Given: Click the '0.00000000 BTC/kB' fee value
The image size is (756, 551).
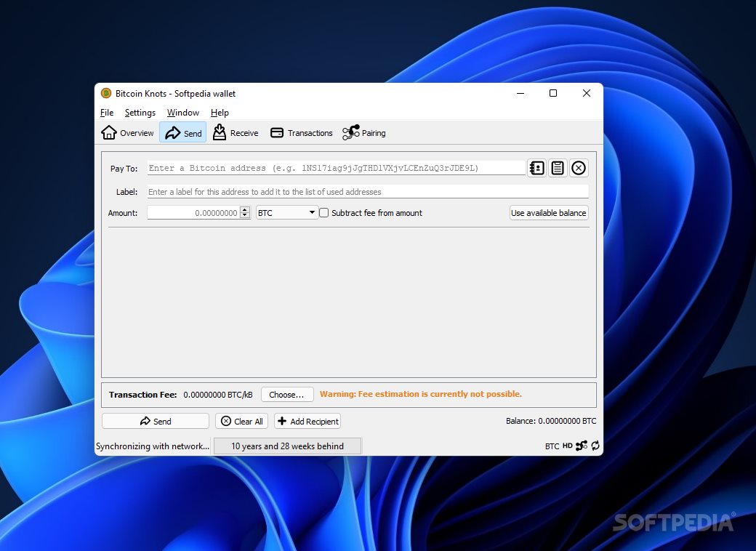Looking at the screenshot, I should pos(218,394).
